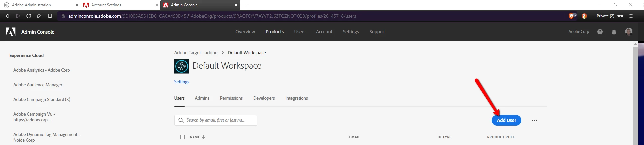Open the Settings navigation item in header
Screen dimensions: 644x145
(x=351, y=32)
